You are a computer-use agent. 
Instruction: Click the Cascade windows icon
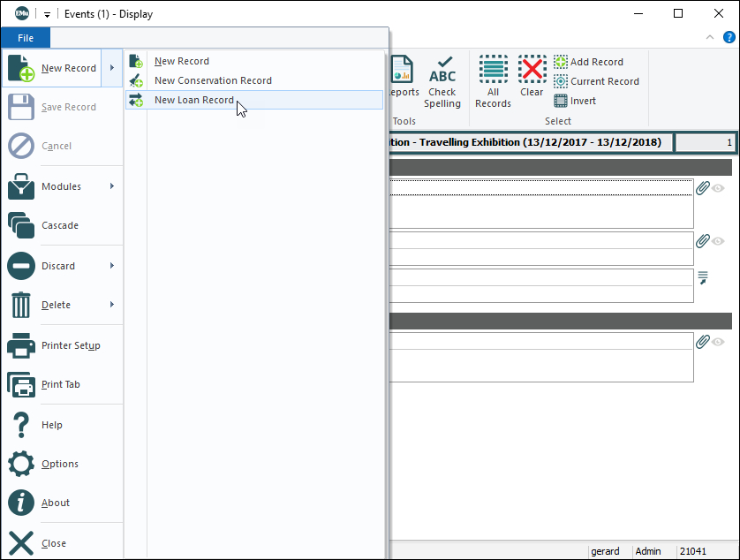click(21, 225)
